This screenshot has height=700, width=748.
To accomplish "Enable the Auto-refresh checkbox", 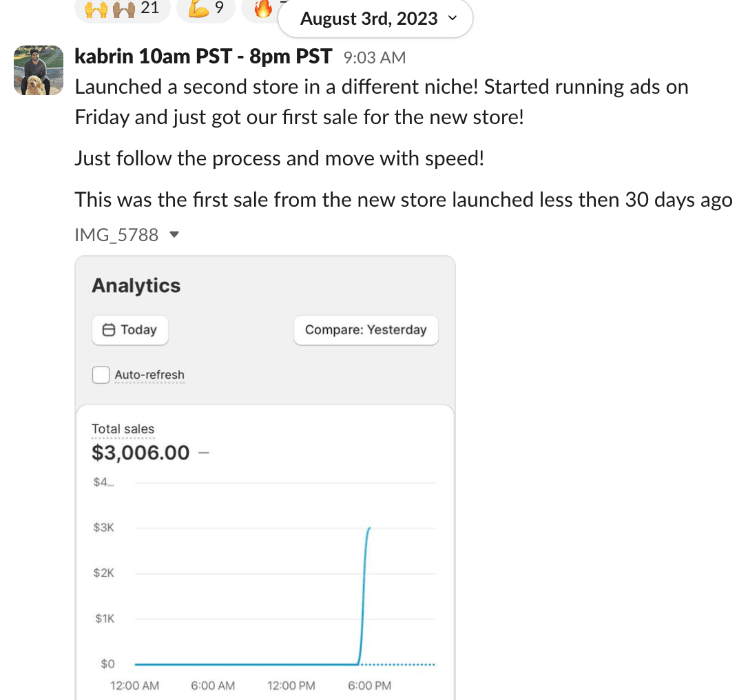I will coord(101,375).
